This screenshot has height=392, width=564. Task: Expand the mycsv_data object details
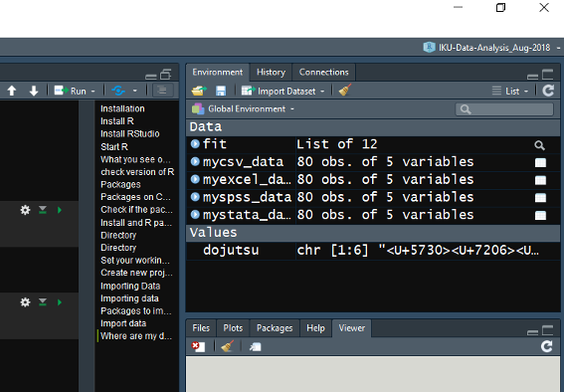[195, 161]
